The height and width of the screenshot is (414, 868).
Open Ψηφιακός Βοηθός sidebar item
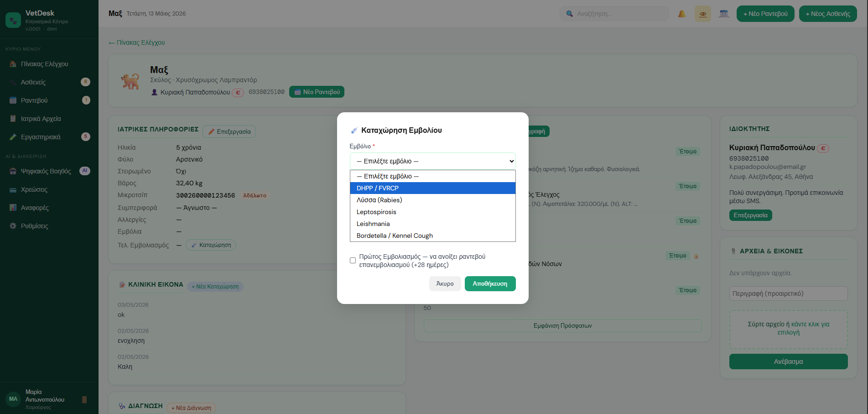pyautogui.click(x=49, y=171)
